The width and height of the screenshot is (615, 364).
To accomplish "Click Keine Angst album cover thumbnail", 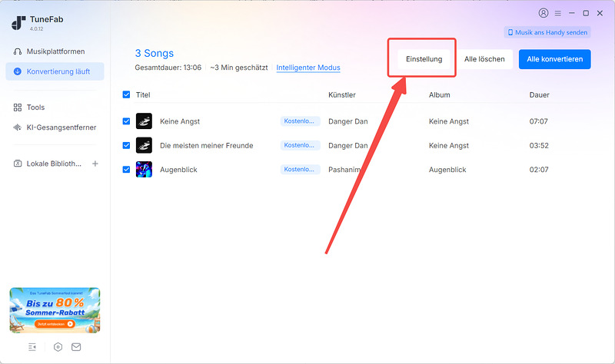I will click(x=144, y=121).
